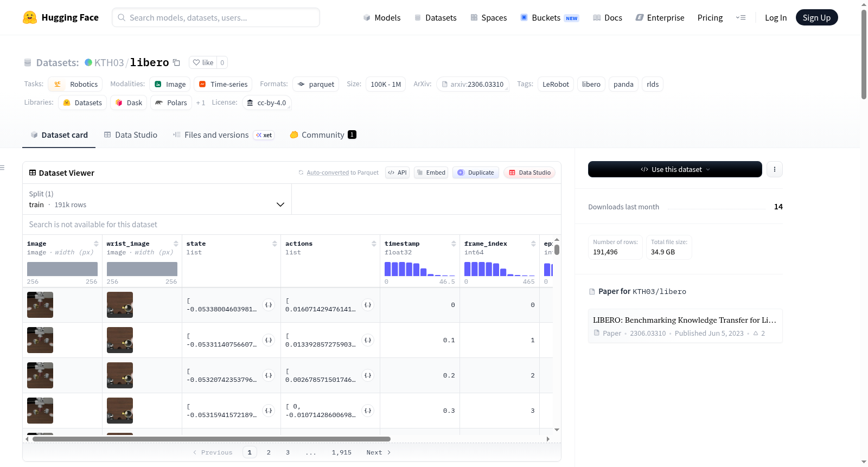This screenshot has width=868, height=467.
Task: Open the Files and versions tab
Action: point(224,135)
